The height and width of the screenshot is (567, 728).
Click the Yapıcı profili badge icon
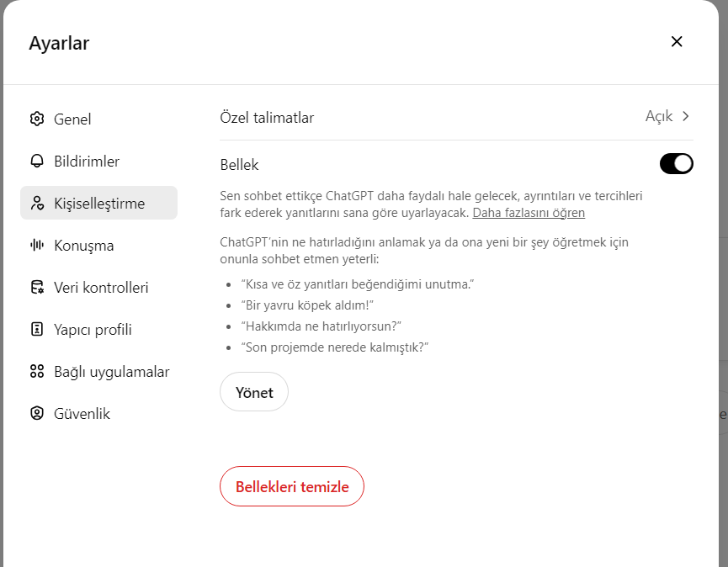37,330
